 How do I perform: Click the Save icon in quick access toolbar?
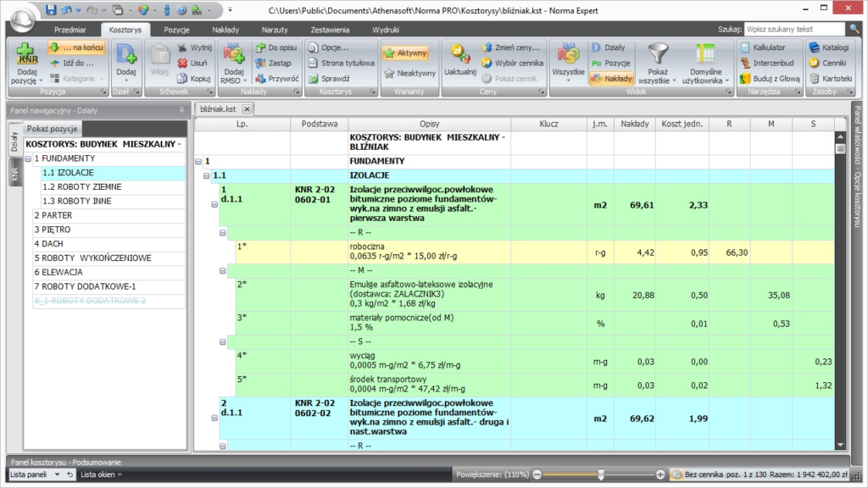[x=51, y=10]
